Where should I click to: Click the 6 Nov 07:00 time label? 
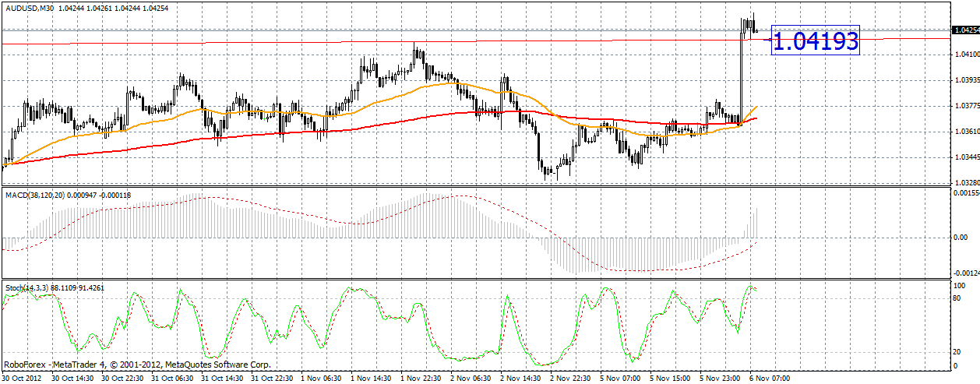[769, 378]
